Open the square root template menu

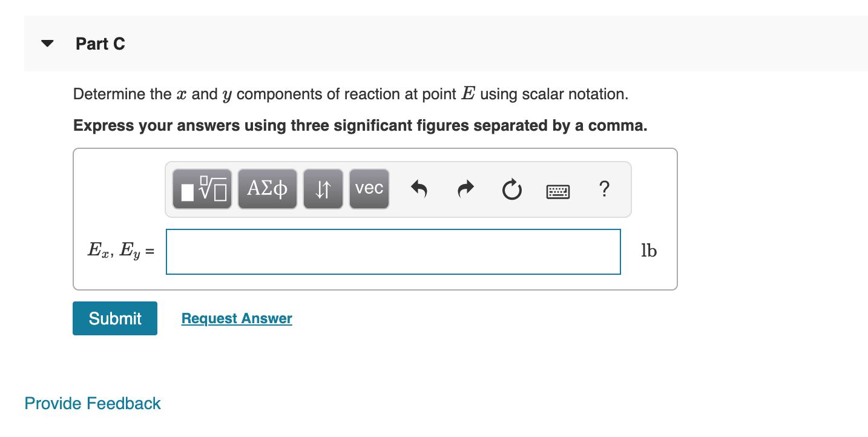(x=202, y=188)
